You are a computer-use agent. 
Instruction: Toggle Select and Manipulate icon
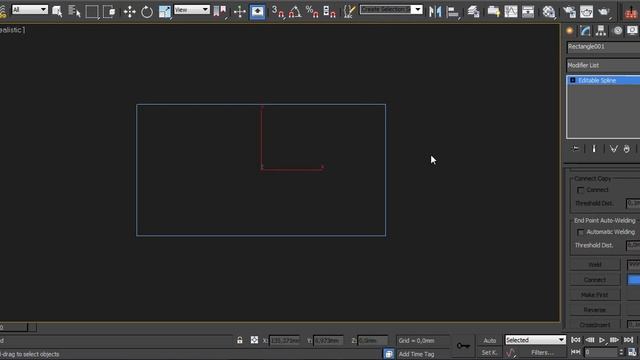(240, 11)
